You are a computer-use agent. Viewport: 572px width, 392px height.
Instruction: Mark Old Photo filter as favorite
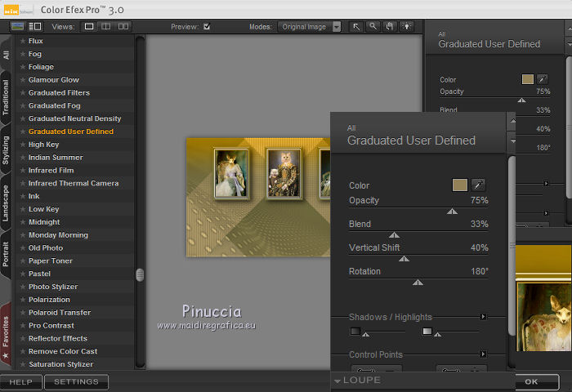coord(23,248)
